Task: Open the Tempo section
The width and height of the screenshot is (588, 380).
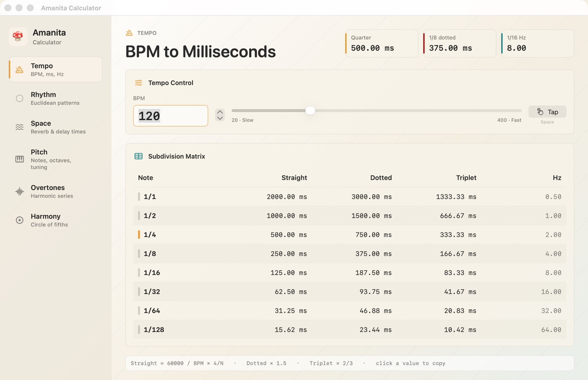Action: (x=55, y=70)
